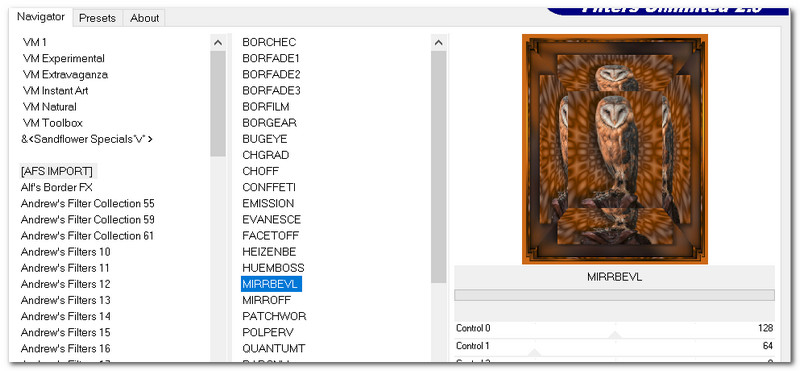Select Andrew's Filter Collection 55

point(87,204)
